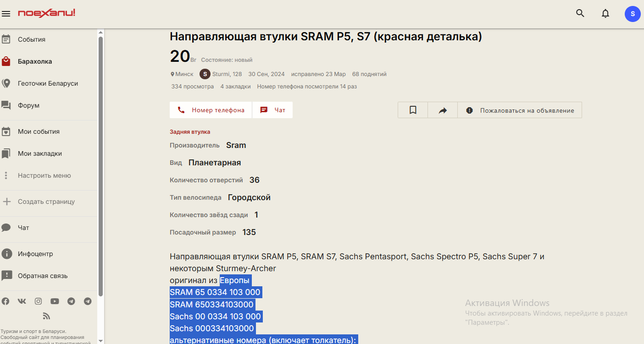Report the ad via Пожаловаться на объявление
This screenshot has width=644, height=344.
(x=520, y=110)
